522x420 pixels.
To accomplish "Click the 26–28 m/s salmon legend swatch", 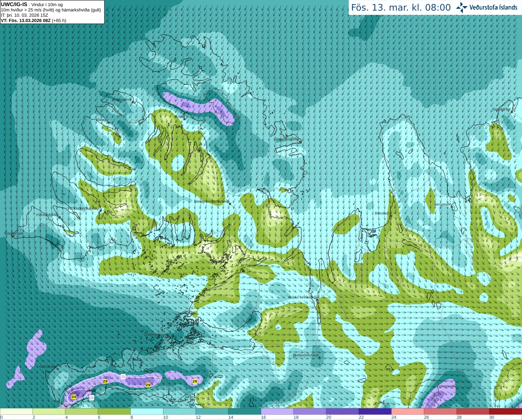I will [x=440, y=411].
